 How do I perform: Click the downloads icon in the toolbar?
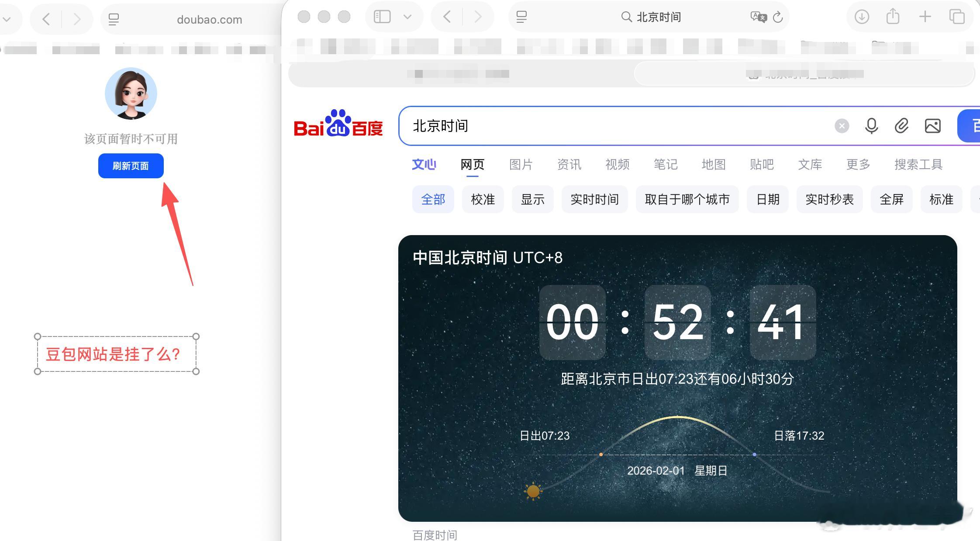[x=861, y=17]
